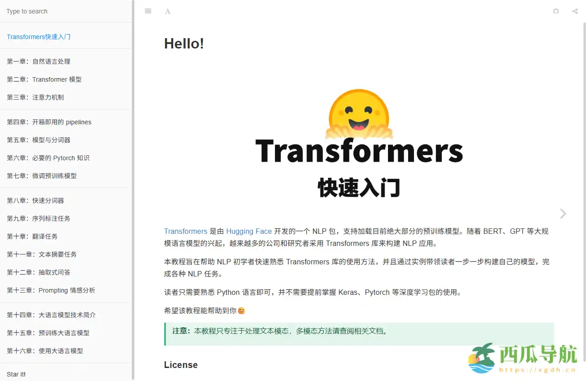Open the 'Transformers' hyperlink in the intro paragraph
The image size is (588, 381).
coord(185,231)
